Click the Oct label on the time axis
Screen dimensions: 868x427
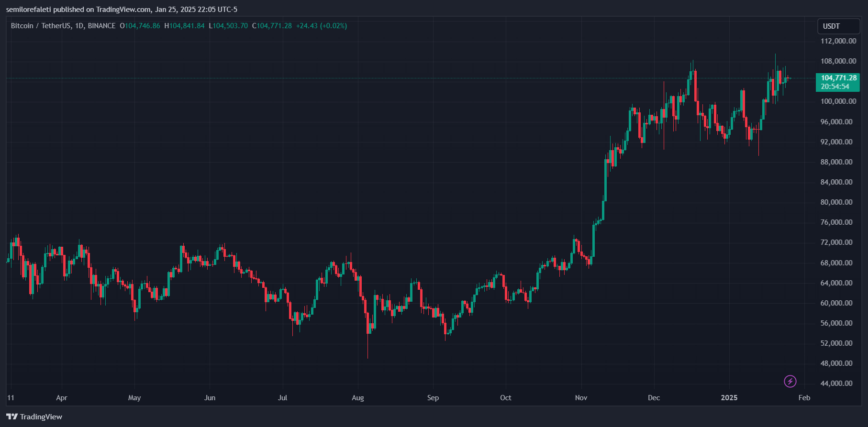[x=506, y=398]
